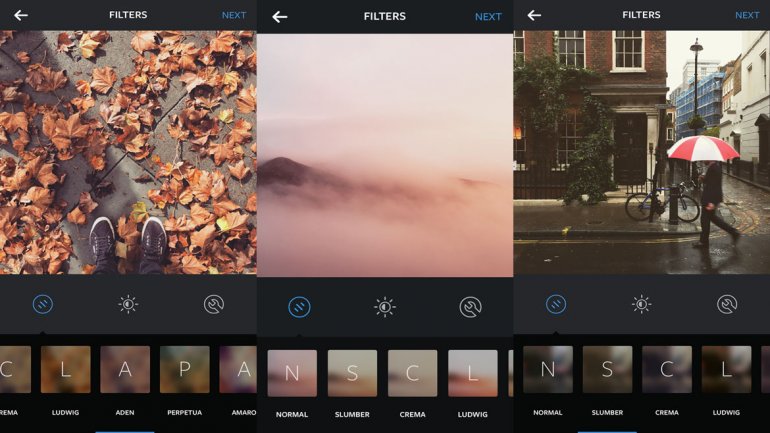The width and height of the screenshot is (770, 433).
Task: Select filters tab icon under the umbrella photo
Action: click(x=555, y=304)
